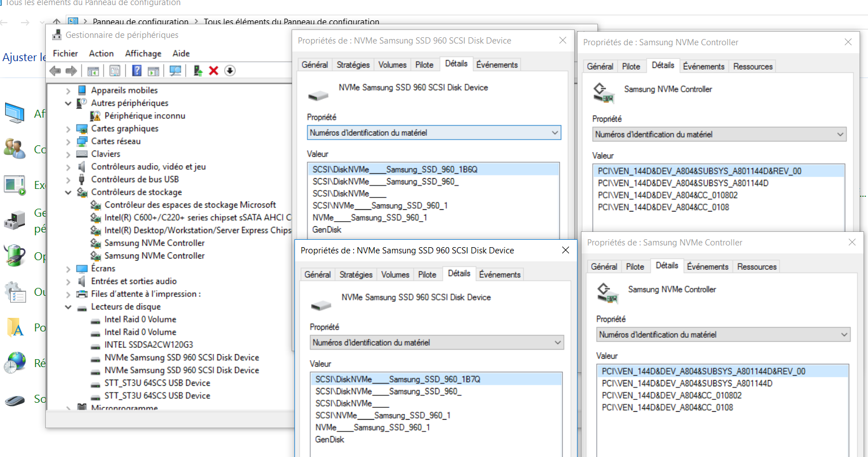Image resolution: width=868 pixels, height=457 pixels.
Task: Click the red X uninstall device icon
Action: pyautogui.click(x=213, y=71)
